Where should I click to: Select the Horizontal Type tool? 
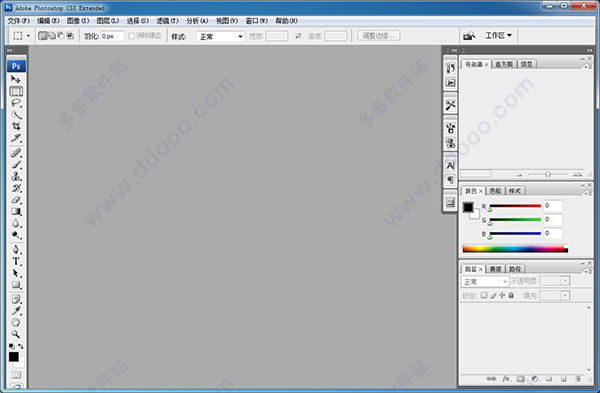(16, 261)
